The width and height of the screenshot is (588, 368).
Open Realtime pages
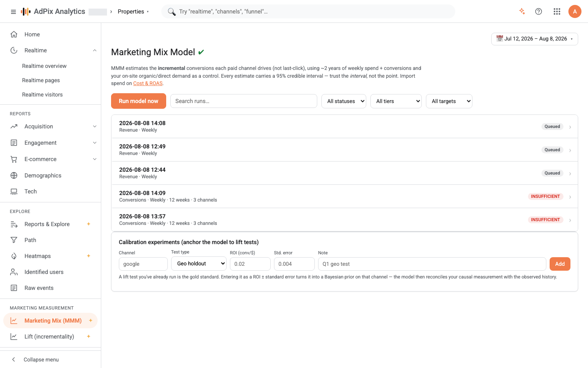[41, 80]
